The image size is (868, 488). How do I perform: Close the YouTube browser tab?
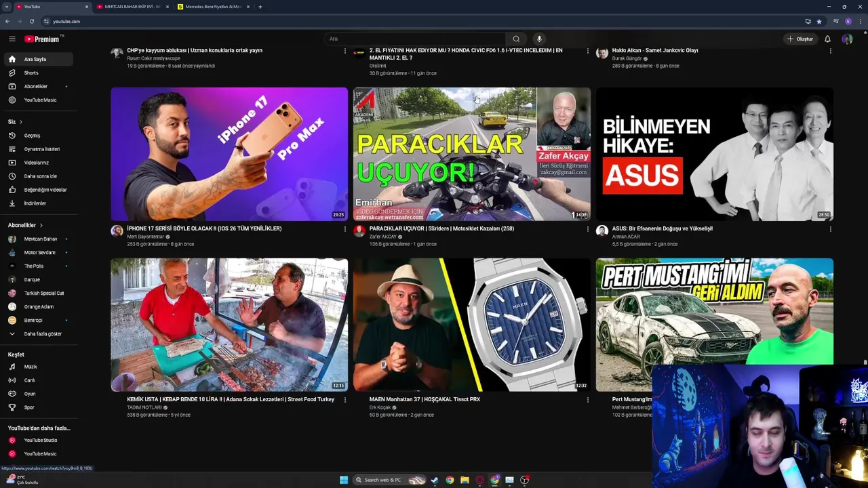(87, 7)
